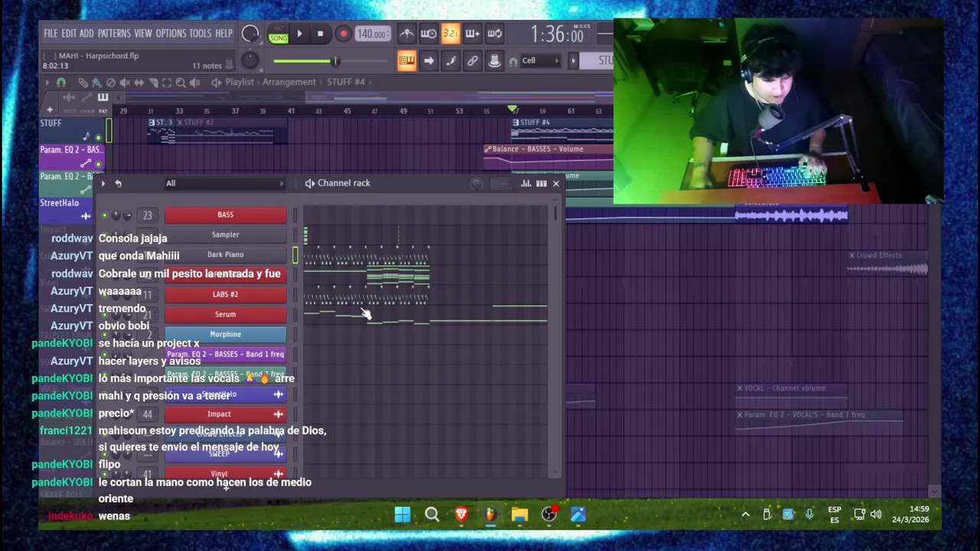Click the right-arrow icon next to keyboard icon
This screenshot has width=980, height=551.
(x=429, y=61)
